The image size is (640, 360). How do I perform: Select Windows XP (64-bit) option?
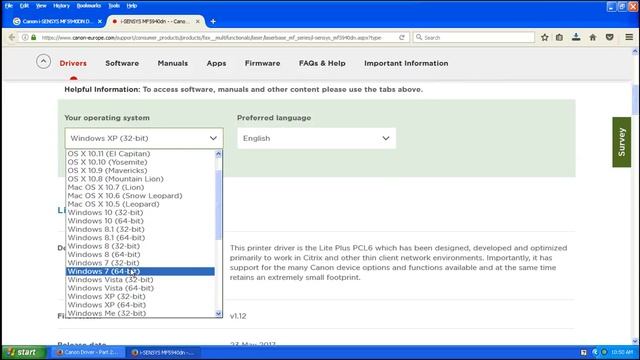(140, 304)
